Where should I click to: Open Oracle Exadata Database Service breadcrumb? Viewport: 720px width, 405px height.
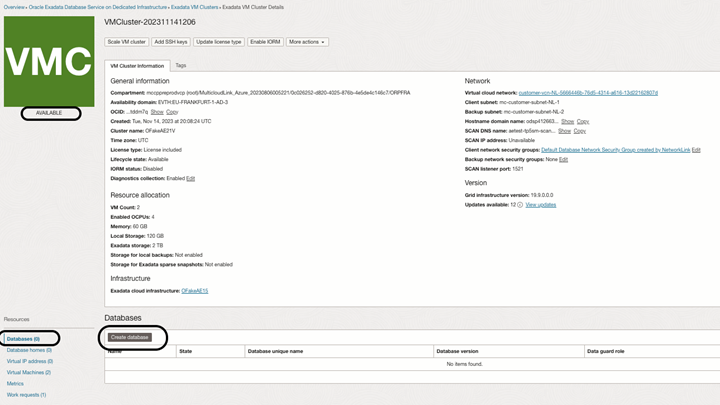[98, 7]
